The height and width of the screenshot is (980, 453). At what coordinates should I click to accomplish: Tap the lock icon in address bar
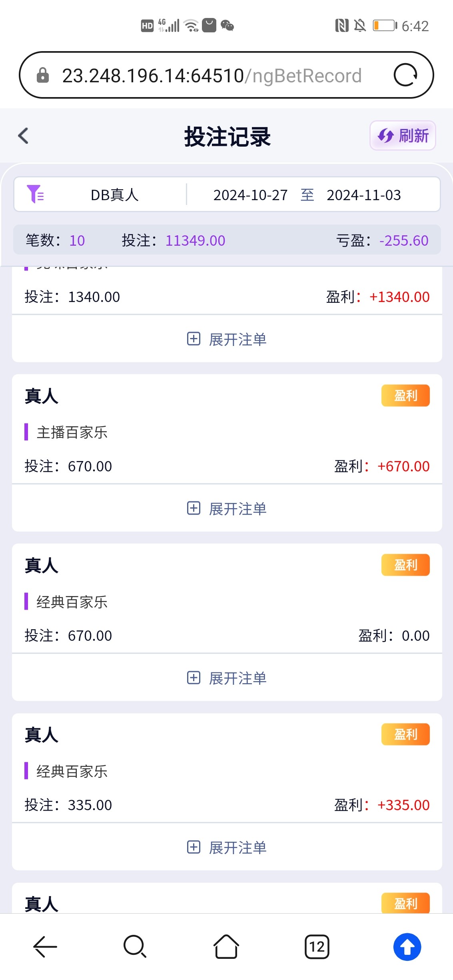[43, 75]
